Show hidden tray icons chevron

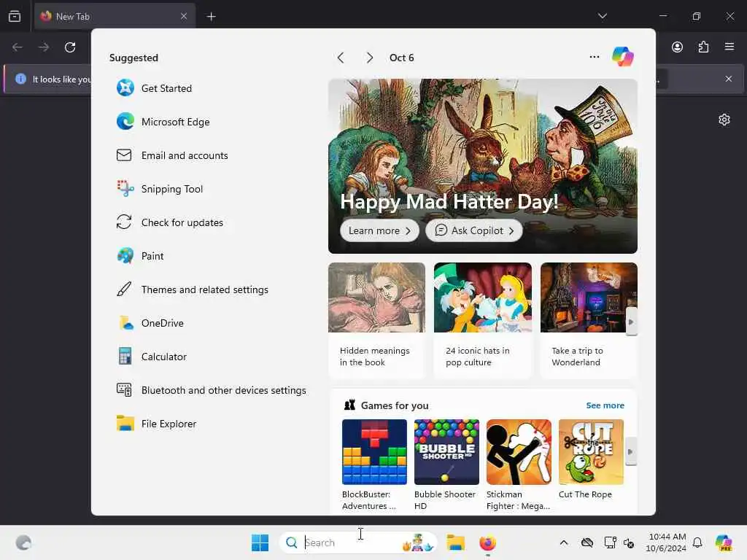pyautogui.click(x=564, y=542)
